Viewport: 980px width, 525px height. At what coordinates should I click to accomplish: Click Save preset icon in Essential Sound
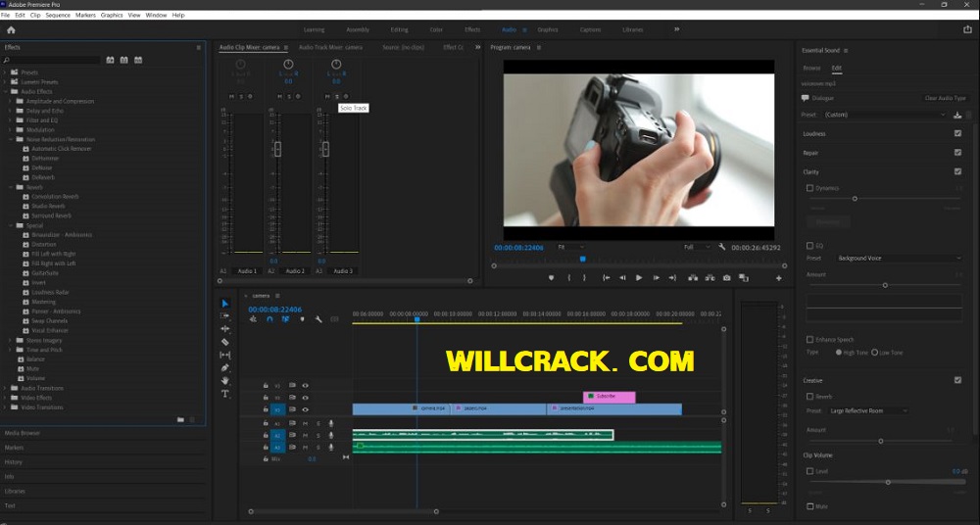[x=957, y=115]
